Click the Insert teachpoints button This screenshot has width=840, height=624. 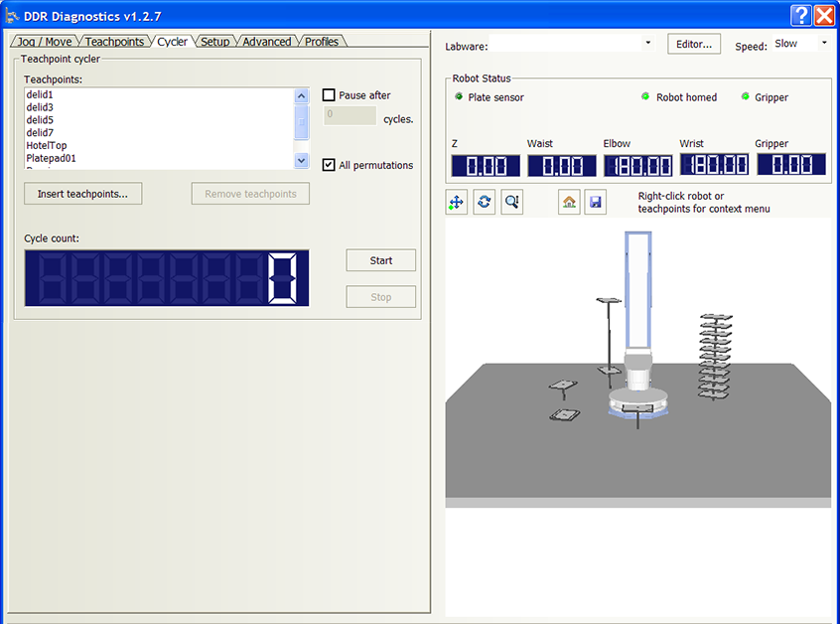(x=82, y=194)
